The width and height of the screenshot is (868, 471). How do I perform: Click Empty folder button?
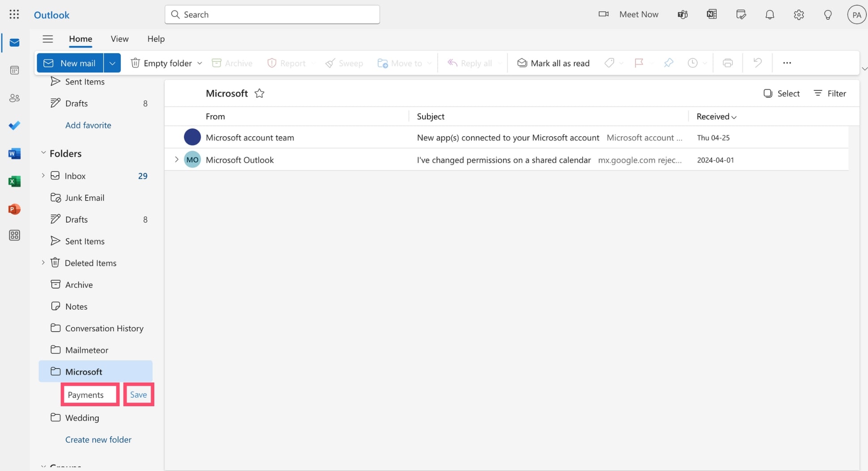tap(161, 63)
